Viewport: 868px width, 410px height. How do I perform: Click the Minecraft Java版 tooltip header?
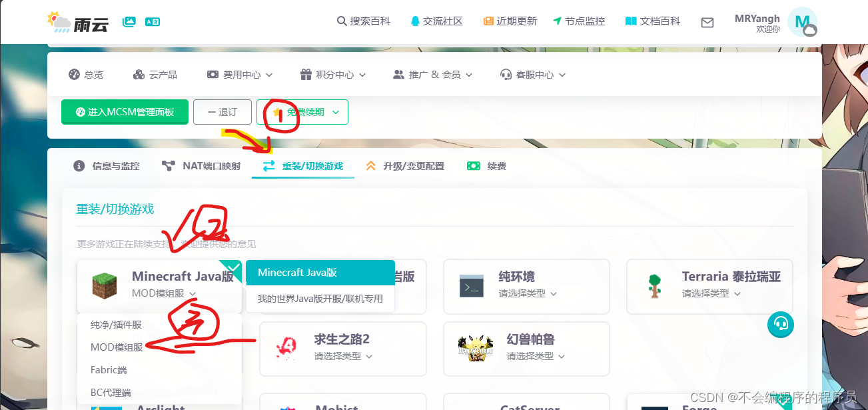320,273
